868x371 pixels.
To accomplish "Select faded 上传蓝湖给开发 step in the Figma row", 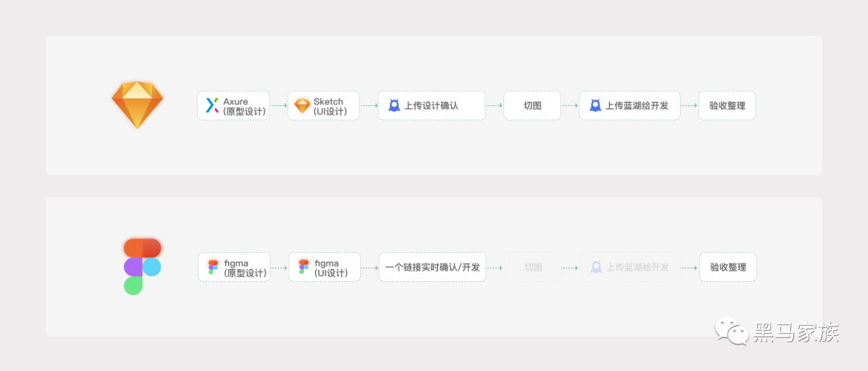I will [631, 267].
